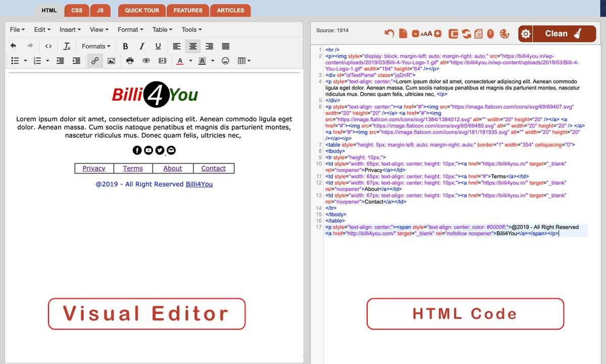
Task: Switch to the JS tab
Action: pos(100,11)
